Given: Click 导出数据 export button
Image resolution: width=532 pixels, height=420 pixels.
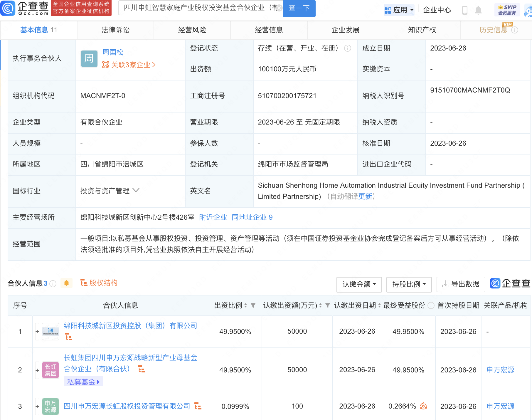Looking at the screenshot, I should (x=461, y=284).
